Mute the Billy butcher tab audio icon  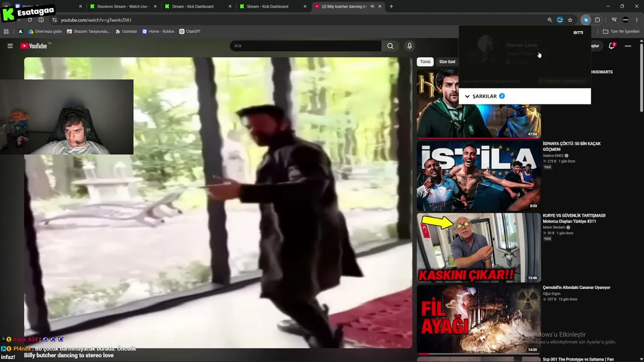point(372,7)
